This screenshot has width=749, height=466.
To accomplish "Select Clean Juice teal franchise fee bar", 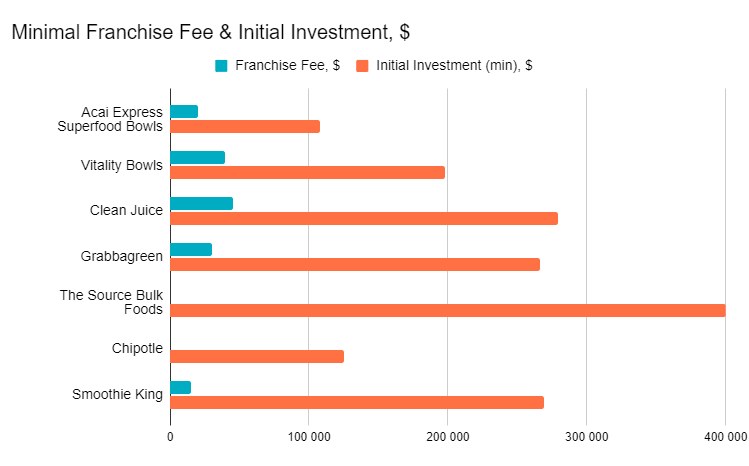I will [202, 203].
